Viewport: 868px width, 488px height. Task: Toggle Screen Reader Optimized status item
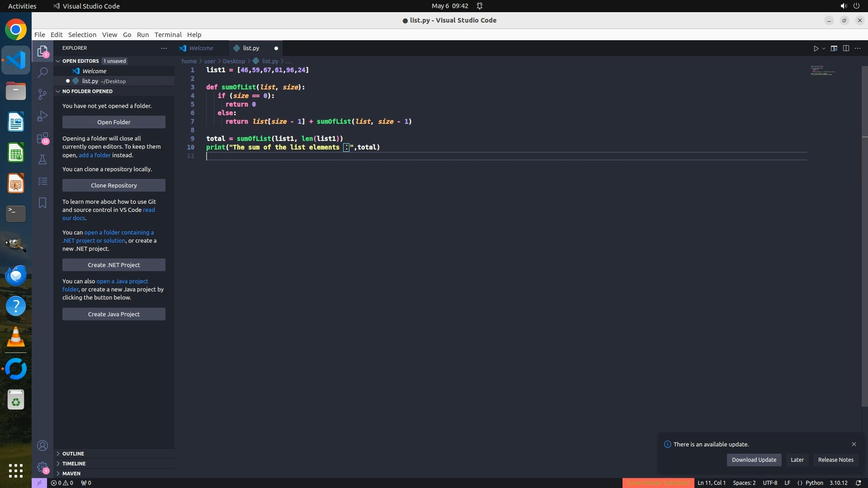(x=658, y=483)
